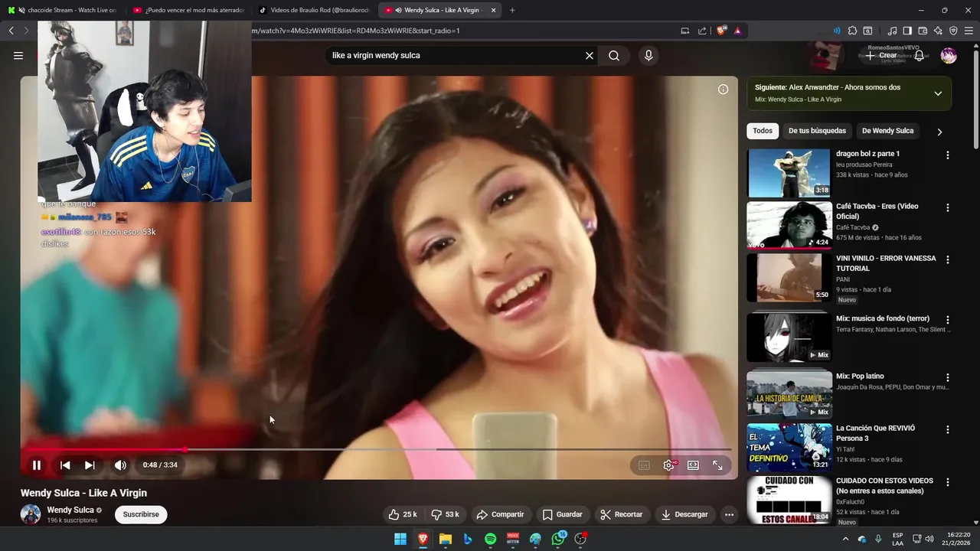Open Brave Leo AI sparkle icon
The width and height of the screenshot is (980, 551).
[x=938, y=31]
